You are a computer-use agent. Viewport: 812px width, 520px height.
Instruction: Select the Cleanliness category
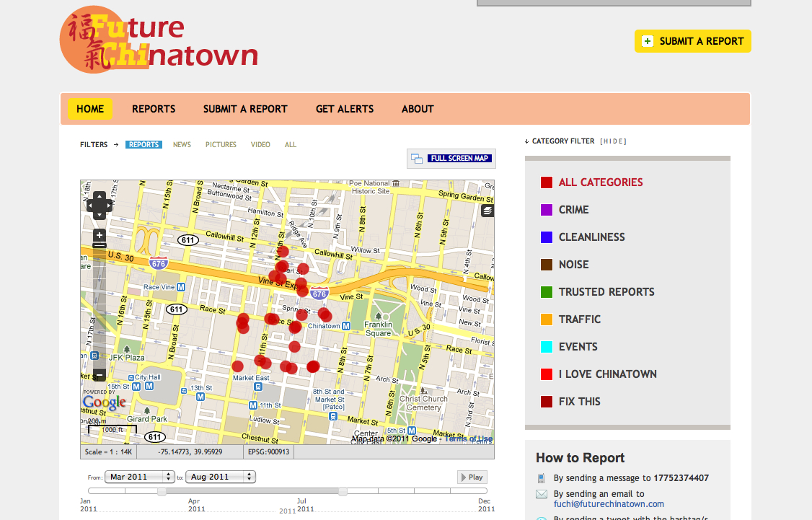coord(583,237)
